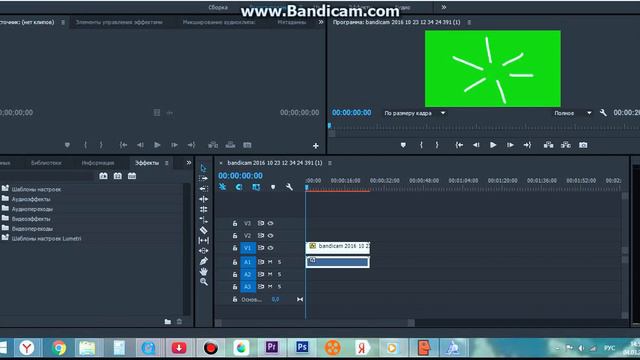Viewport: 640px width, 360px height.
Task: Toggle visibility eye of track V2
Action: pos(270,236)
